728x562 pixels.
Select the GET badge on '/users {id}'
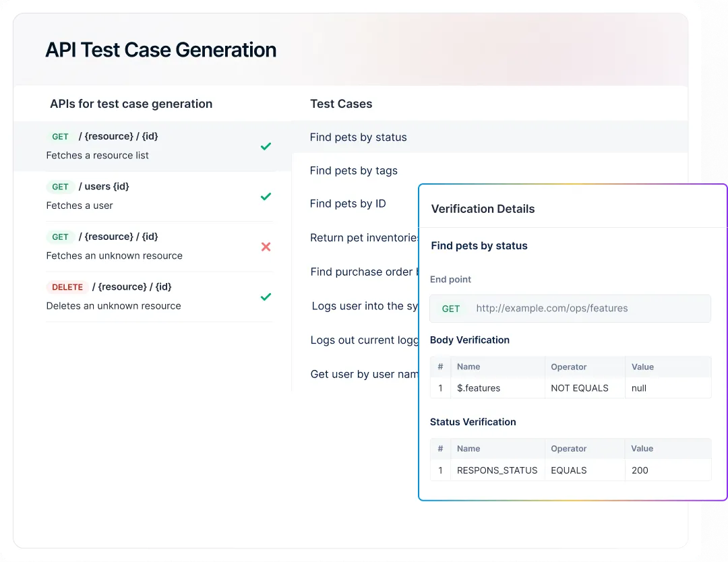tap(61, 187)
